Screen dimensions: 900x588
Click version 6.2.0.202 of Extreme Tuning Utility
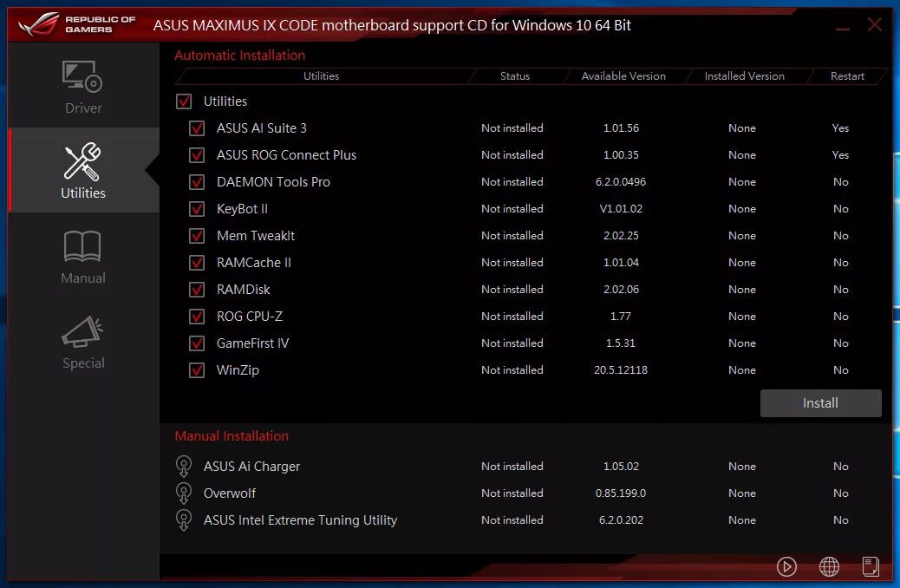(621, 520)
